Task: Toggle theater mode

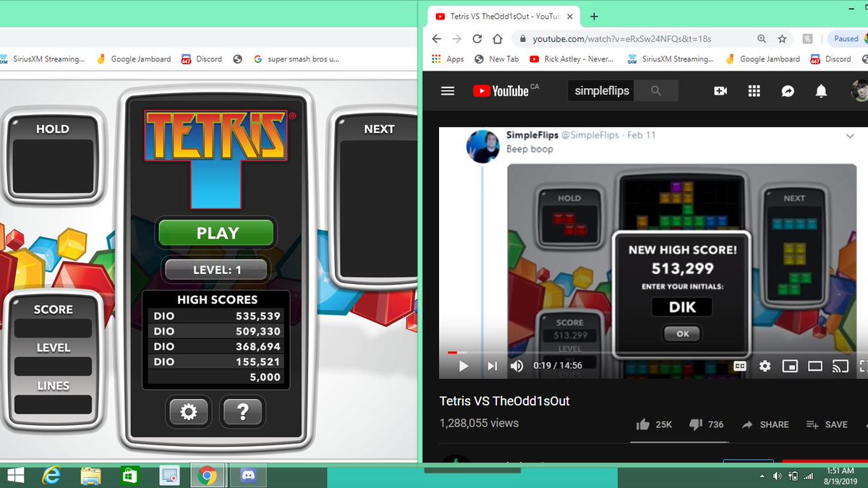Action: tap(815, 366)
